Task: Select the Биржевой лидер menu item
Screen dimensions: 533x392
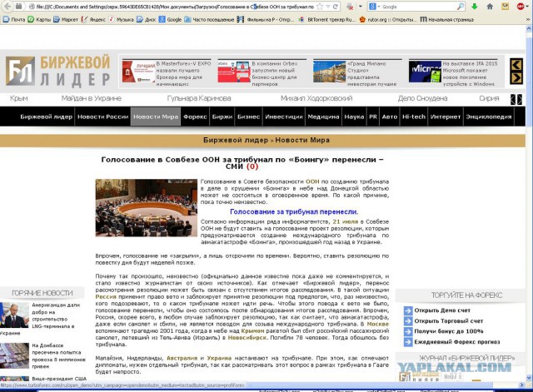Action: [x=47, y=117]
